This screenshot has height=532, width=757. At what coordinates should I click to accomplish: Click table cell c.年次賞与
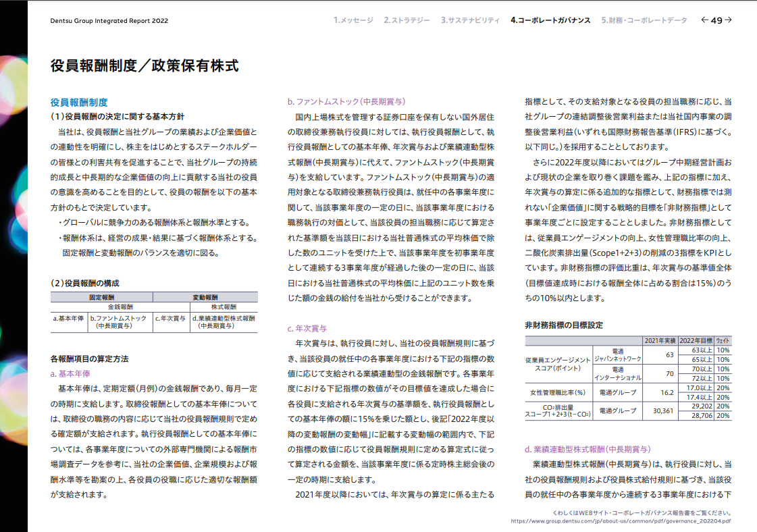(x=170, y=319)
